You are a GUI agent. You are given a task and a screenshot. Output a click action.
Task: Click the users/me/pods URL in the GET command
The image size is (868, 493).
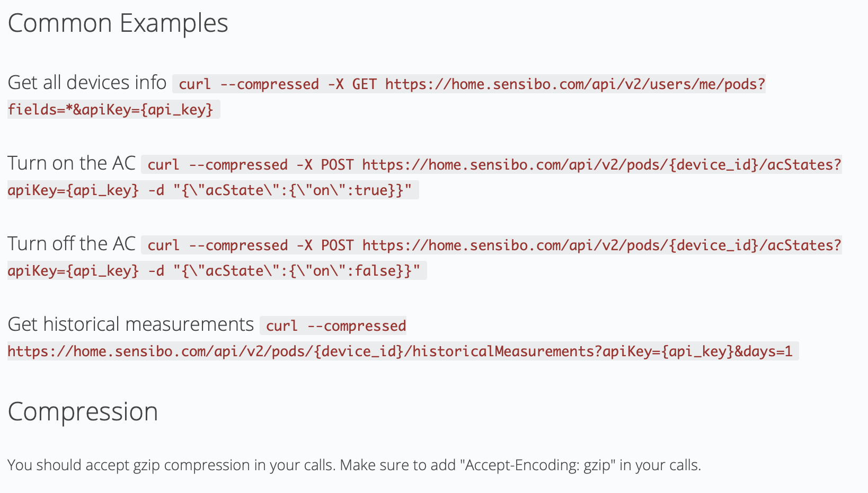pos(575,84)
